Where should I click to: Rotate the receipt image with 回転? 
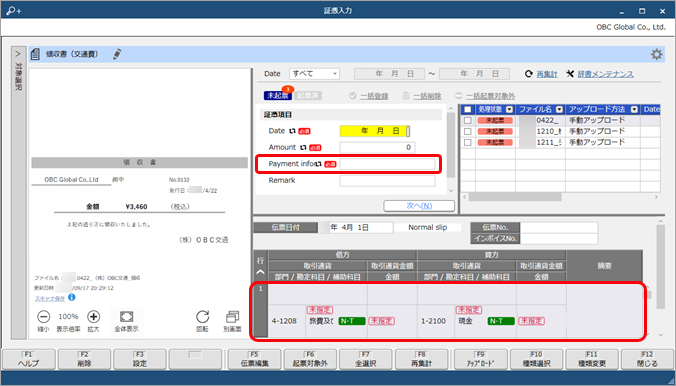click(x=202, y=317)
